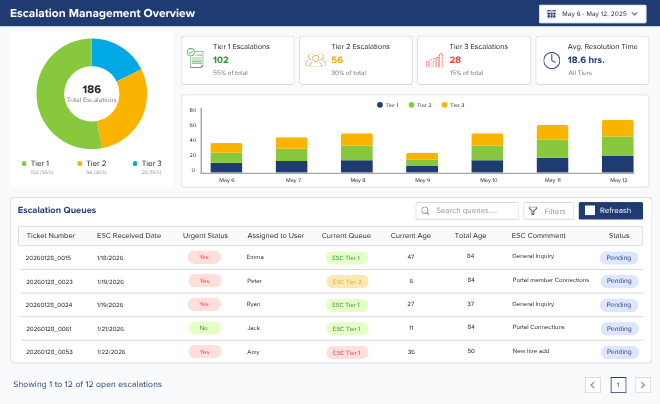
Task: Click the Tier 1 Escalations value 102
Action: (x=221, y=60)
